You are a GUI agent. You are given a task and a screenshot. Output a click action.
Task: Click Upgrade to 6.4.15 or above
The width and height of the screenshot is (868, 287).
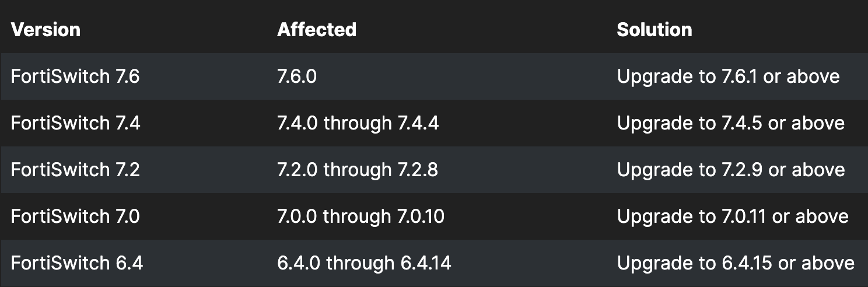[736, 263]
